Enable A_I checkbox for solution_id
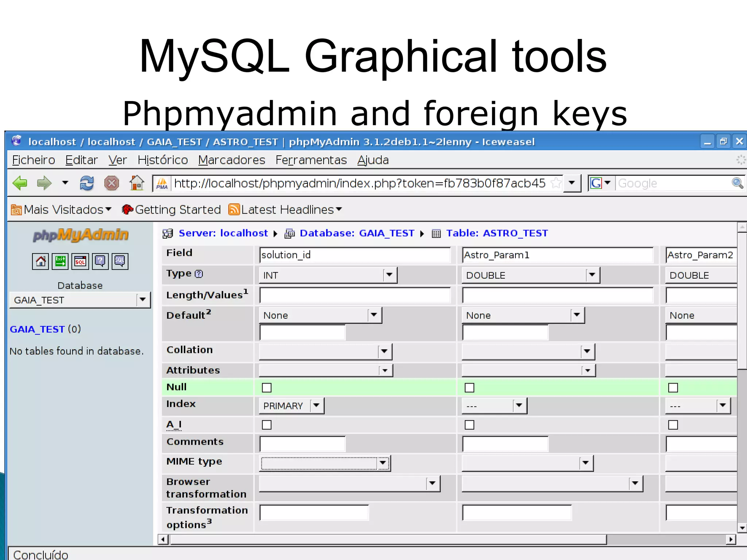This screenshot has height=560, width=747. 267,425
